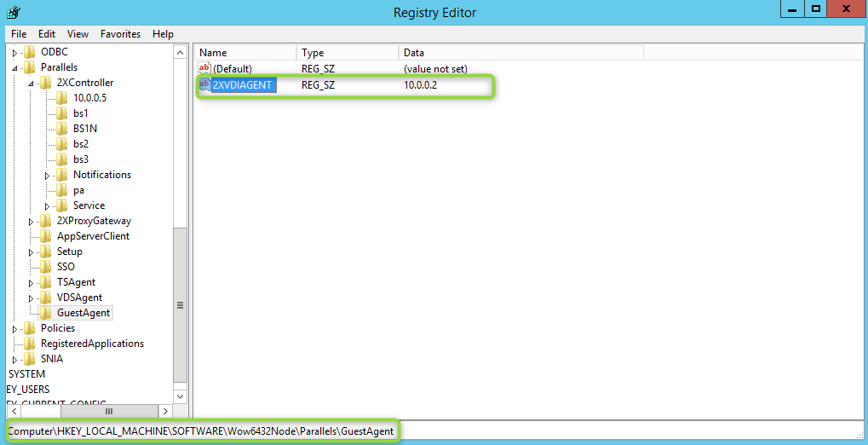Image resolution: width=868 pixels, height=445 pixels.
Task: Collapse the 2XController key
Action: tap(31, 83)
